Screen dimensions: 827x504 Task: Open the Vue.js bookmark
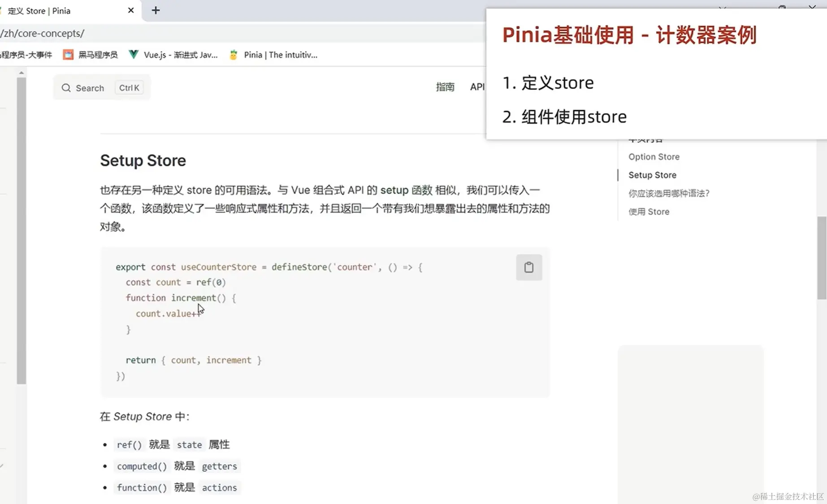tap(173, 55)
